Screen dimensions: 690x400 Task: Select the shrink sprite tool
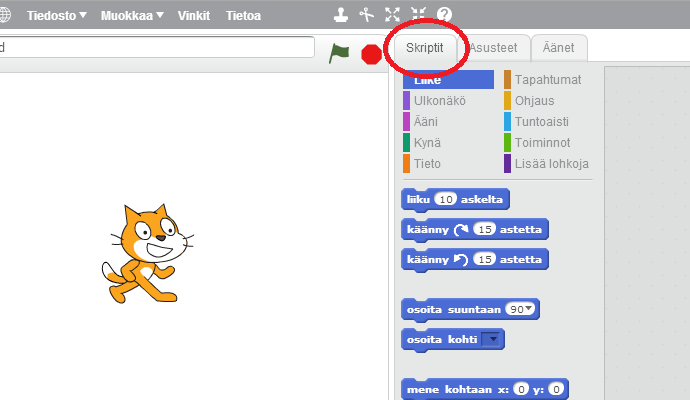[x=418, y=15]
